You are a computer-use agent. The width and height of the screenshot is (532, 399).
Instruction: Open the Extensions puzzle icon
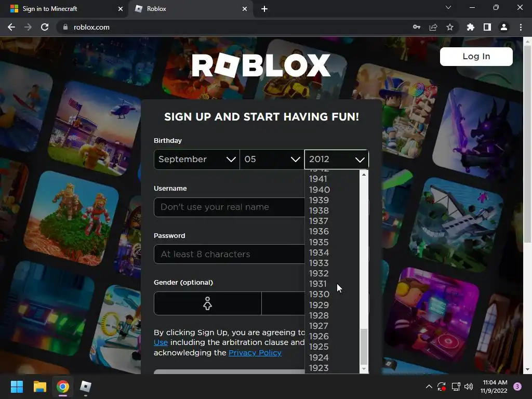[x=471, y=27]
